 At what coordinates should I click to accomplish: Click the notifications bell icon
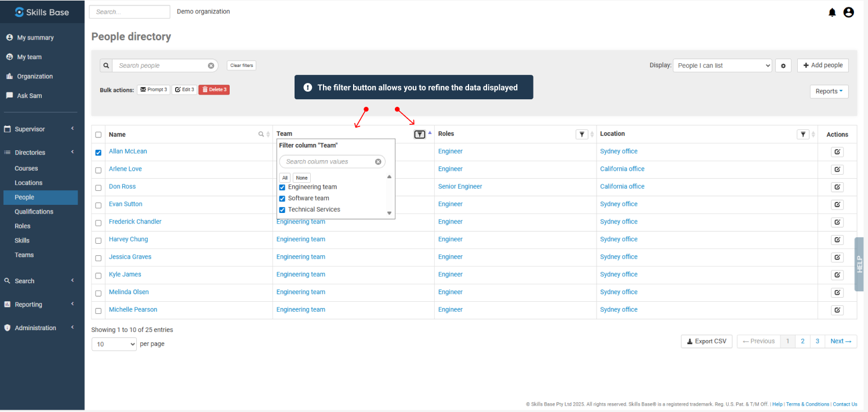point(832,12)
